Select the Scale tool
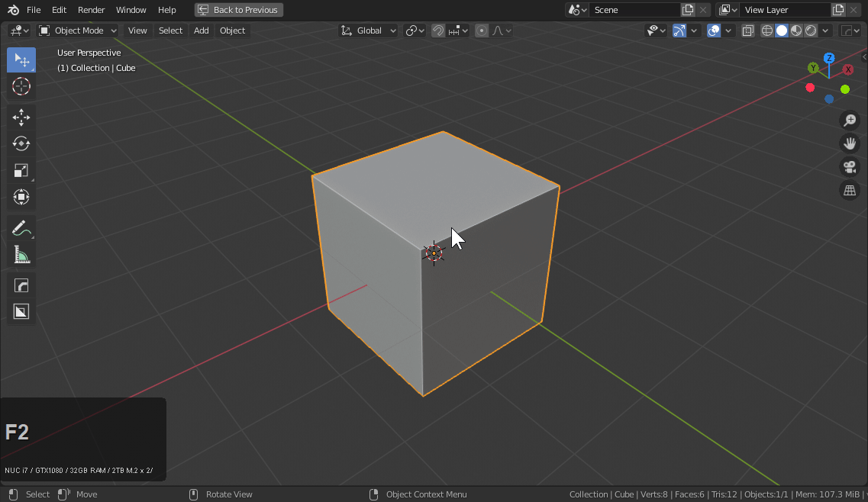The image size is (868, 502). tap(21, 170)
